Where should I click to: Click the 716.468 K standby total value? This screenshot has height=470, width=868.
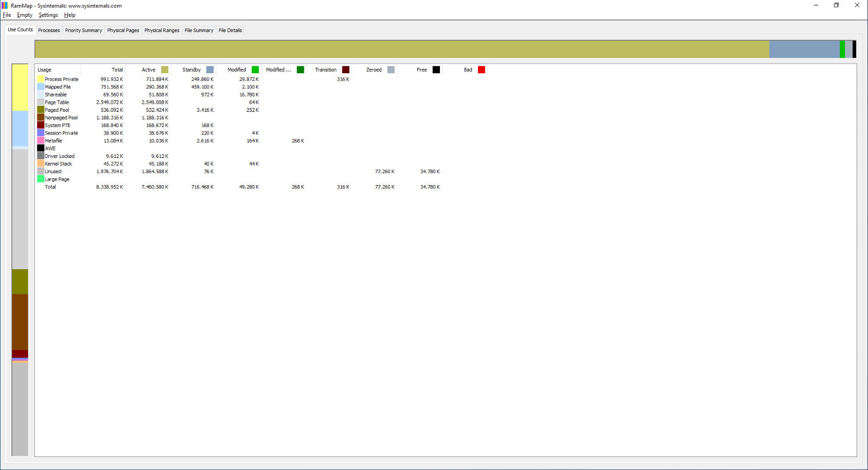[202, 187]
